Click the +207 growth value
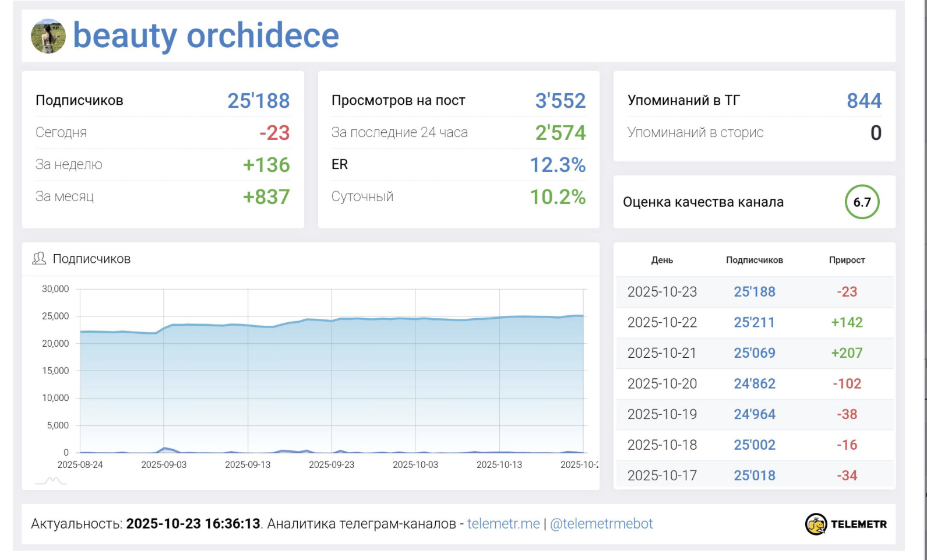 pos(847,353)
